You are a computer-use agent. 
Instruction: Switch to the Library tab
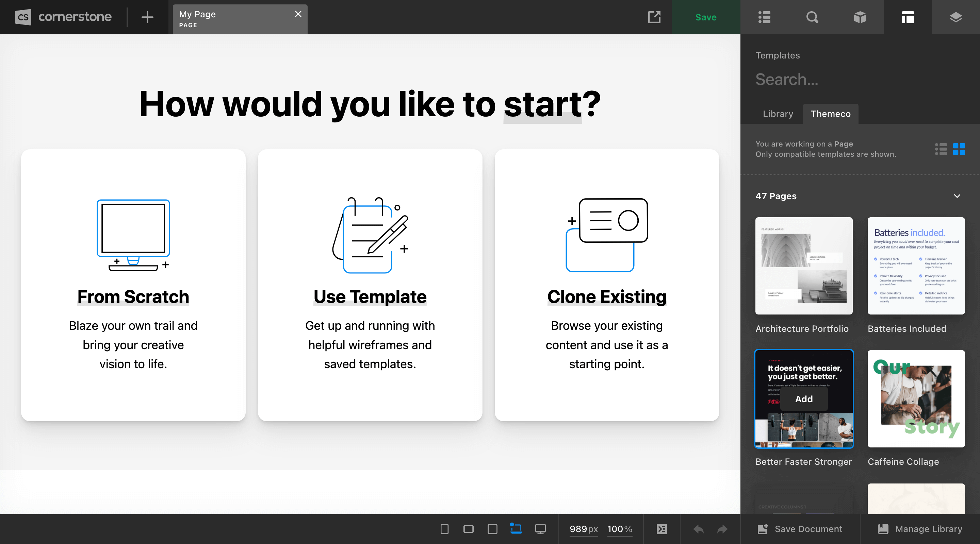(778, 114)
